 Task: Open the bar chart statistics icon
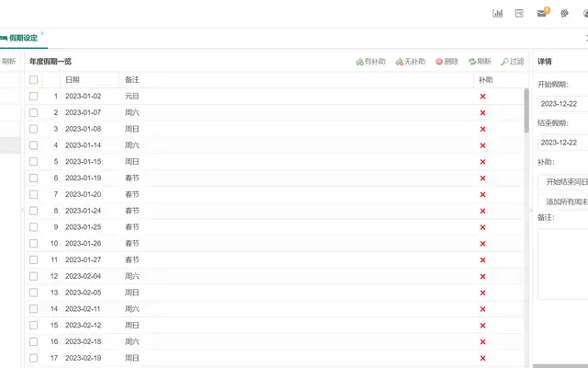(497, 13)
